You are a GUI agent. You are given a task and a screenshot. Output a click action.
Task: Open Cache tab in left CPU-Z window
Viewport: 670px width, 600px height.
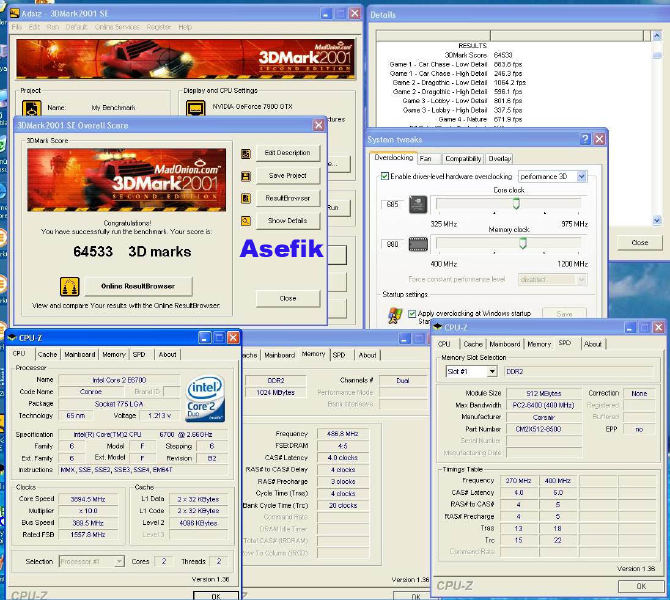coord(47,354)
